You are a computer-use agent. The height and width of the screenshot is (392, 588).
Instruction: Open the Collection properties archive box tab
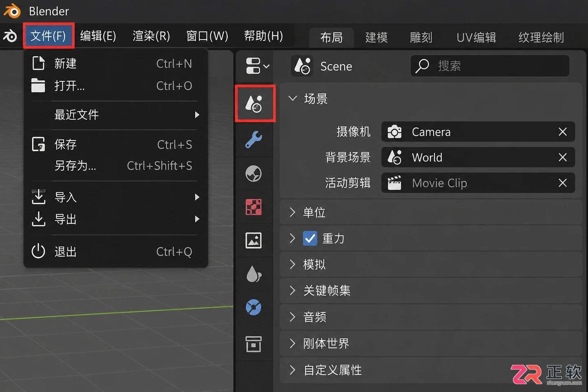[x=254, y=344]
